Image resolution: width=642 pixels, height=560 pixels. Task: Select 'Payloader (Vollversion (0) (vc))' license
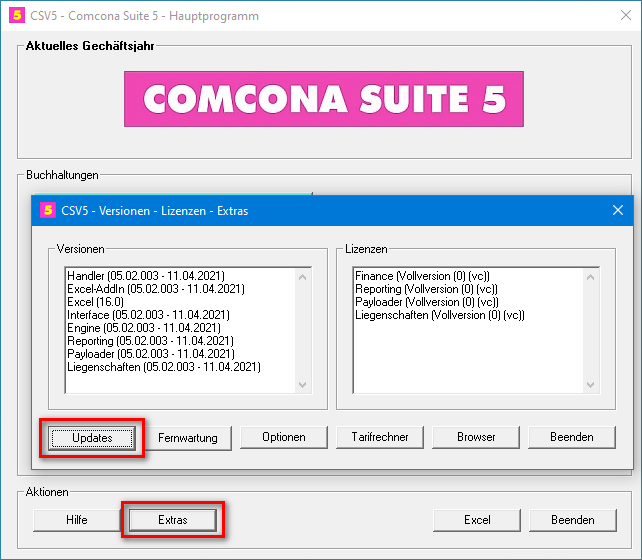[427, 302]
